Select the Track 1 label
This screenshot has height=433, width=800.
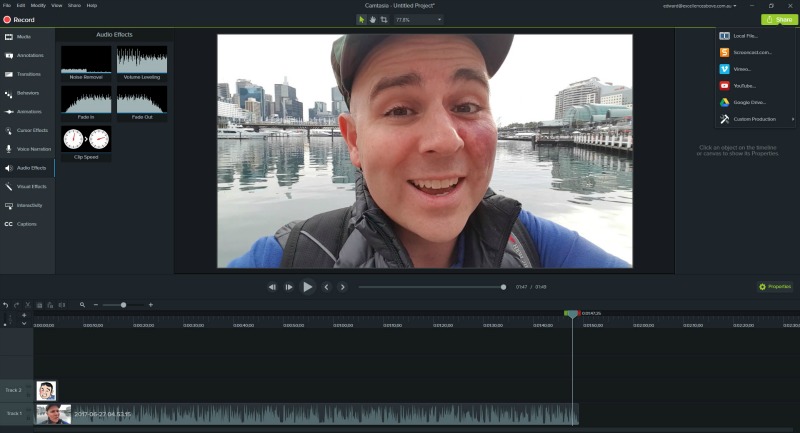(x=14, y=414)
